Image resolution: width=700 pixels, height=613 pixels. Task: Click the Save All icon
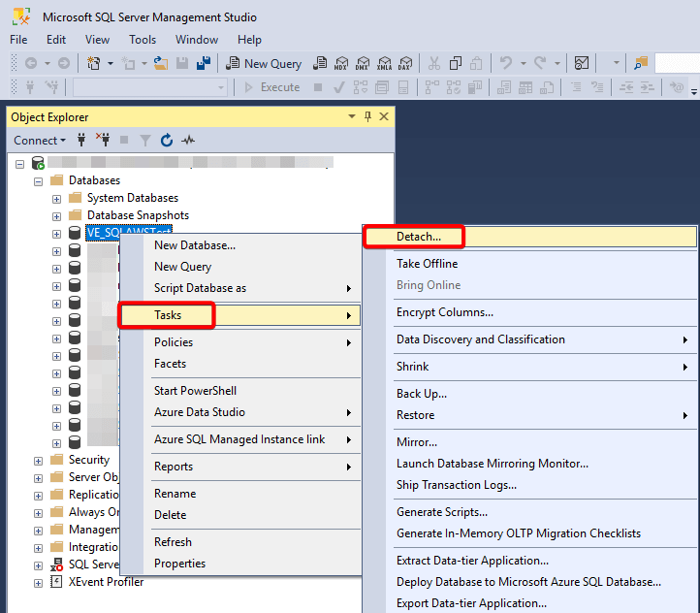(x=204, y=63)
